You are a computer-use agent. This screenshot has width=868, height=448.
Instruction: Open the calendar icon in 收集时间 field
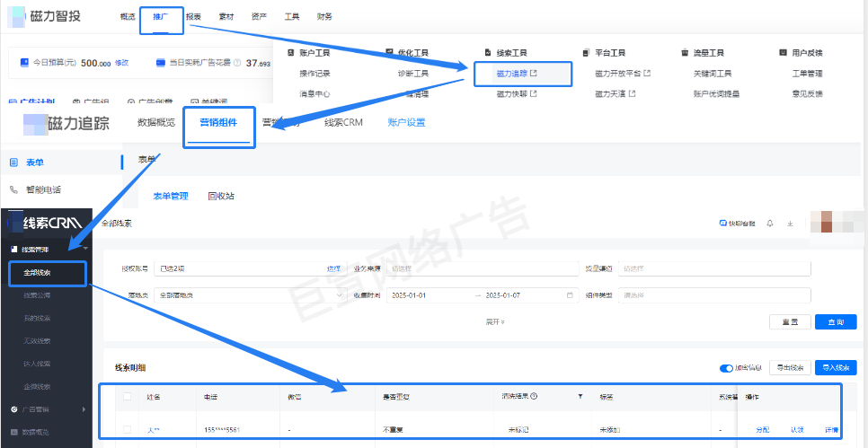tap(570, 295)
